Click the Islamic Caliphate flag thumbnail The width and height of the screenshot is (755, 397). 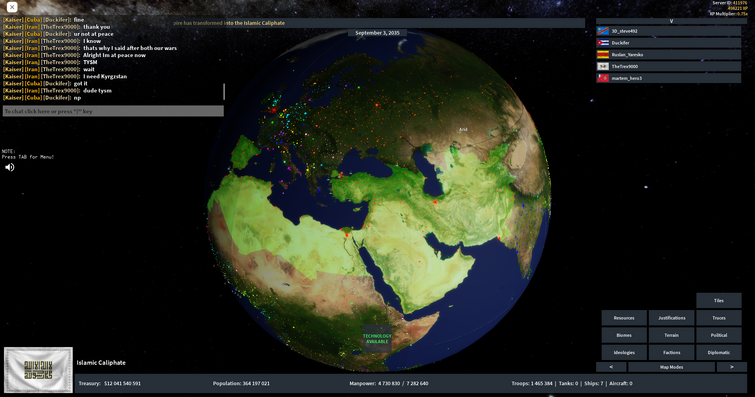(39, 370)
